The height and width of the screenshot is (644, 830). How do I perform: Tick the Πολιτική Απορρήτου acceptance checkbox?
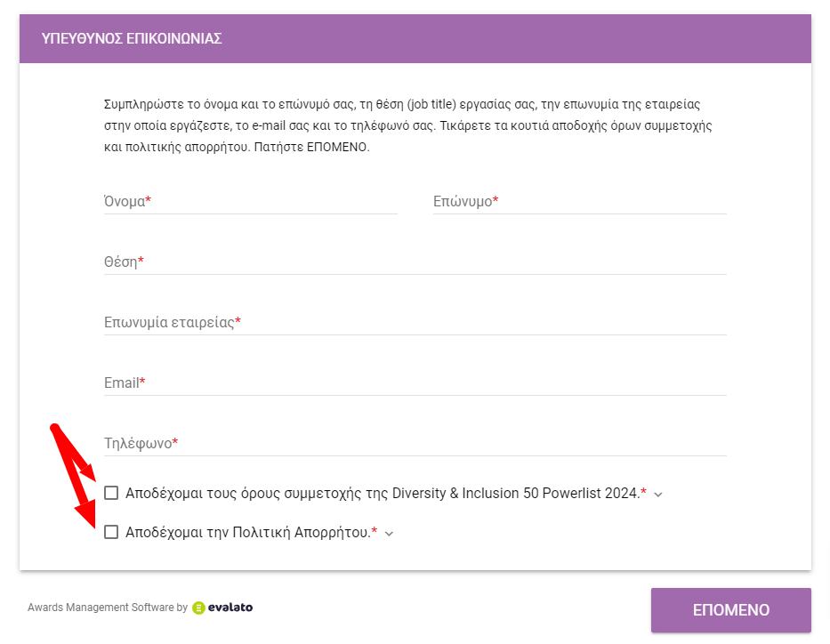[111, 532]
